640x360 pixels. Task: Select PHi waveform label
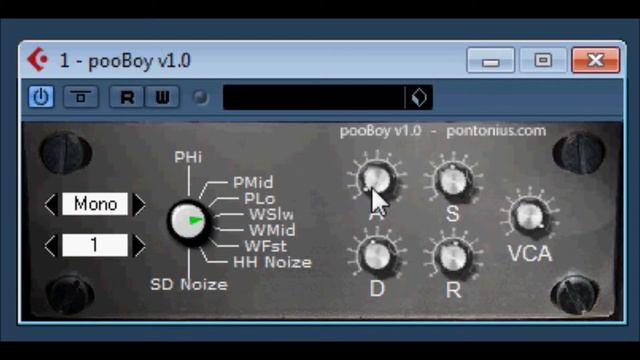(188, 157)
